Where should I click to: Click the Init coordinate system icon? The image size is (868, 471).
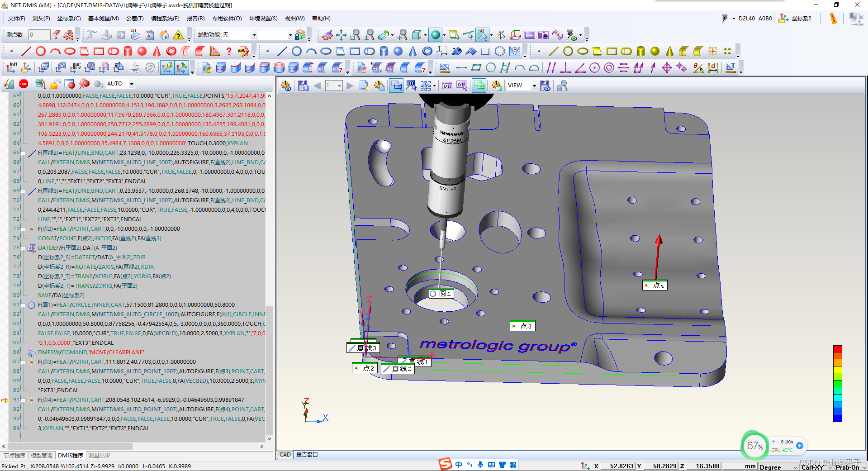(12, 67)
